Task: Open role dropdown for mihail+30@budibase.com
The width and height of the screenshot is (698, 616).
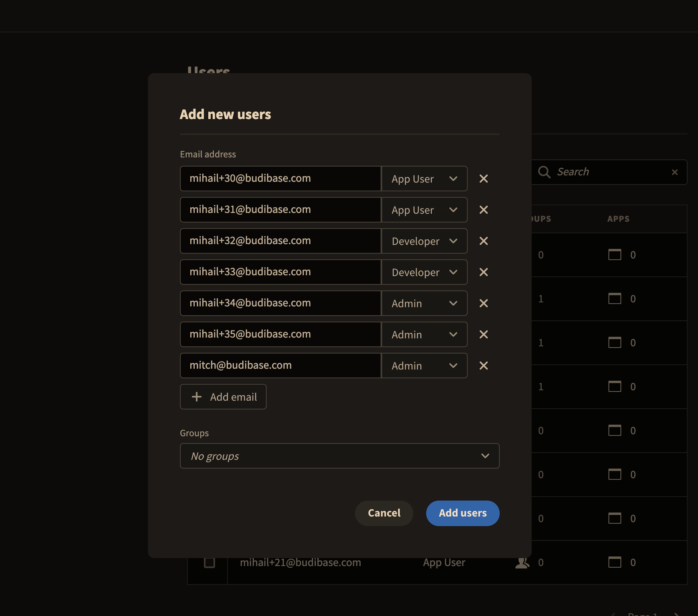Action: click(424, 179)
